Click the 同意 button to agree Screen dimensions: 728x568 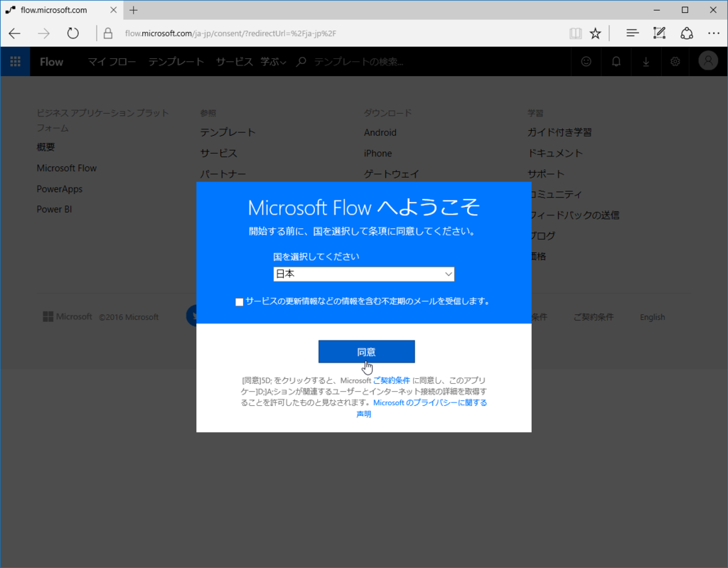click(x=367, y=351)
